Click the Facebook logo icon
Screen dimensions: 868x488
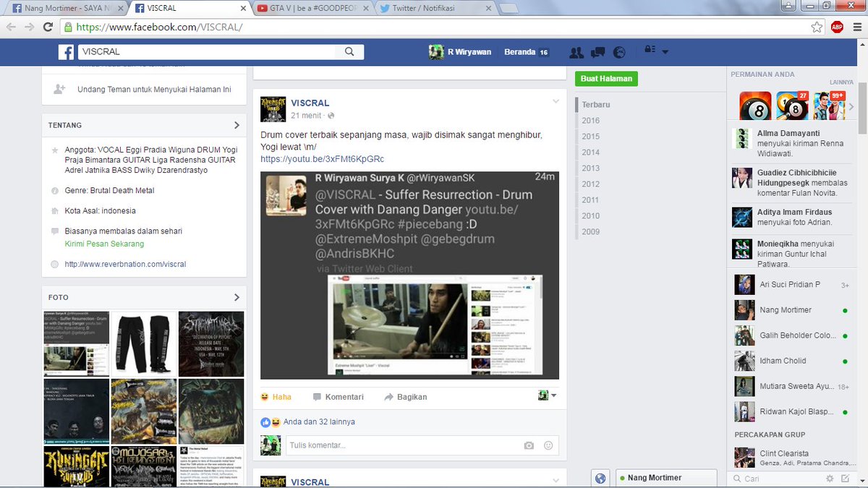[67, 52]
